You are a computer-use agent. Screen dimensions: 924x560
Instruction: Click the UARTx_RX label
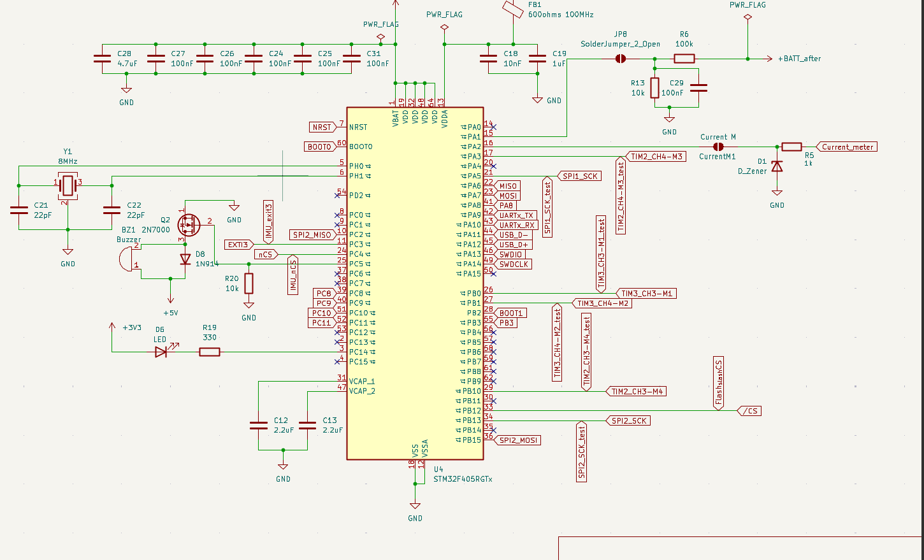click(x=516, y=225)
